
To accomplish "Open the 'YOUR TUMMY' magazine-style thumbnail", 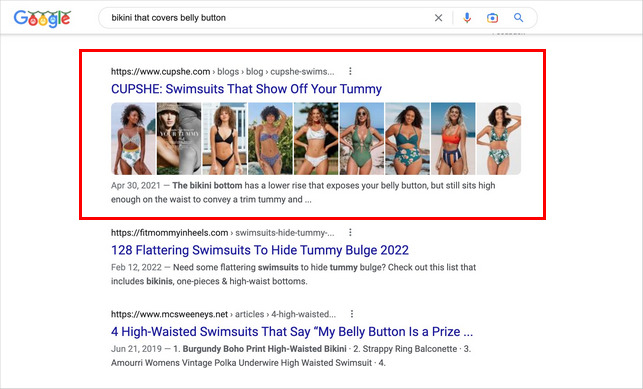I will pyautogui.click(x=179, y=139).
